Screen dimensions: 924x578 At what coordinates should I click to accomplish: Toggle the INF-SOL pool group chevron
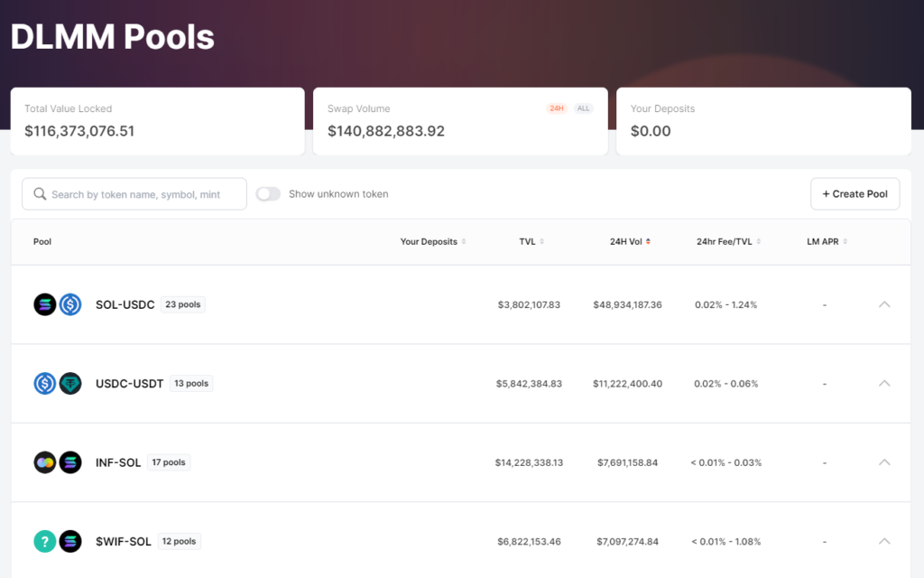point(884,462)
